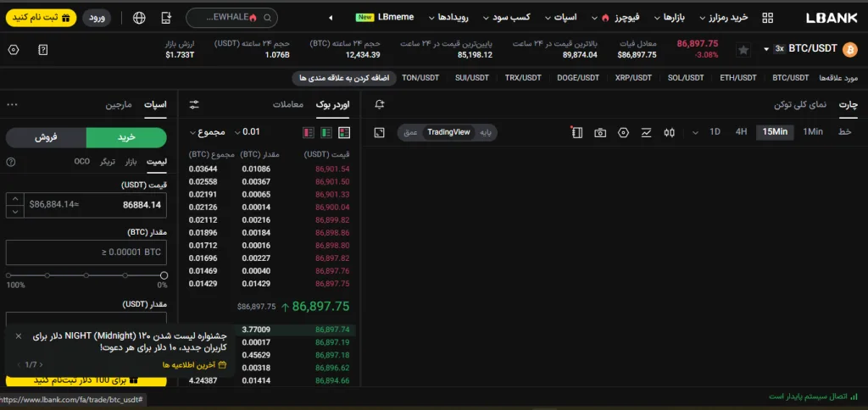
Task: Switch chart mode to depth (عمق)
Action: pos(409,132)
